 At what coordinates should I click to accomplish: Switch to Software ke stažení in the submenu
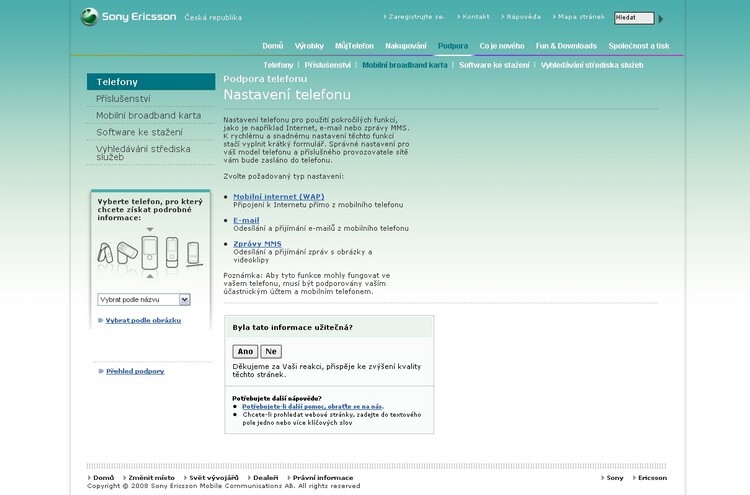click(494, 65)
